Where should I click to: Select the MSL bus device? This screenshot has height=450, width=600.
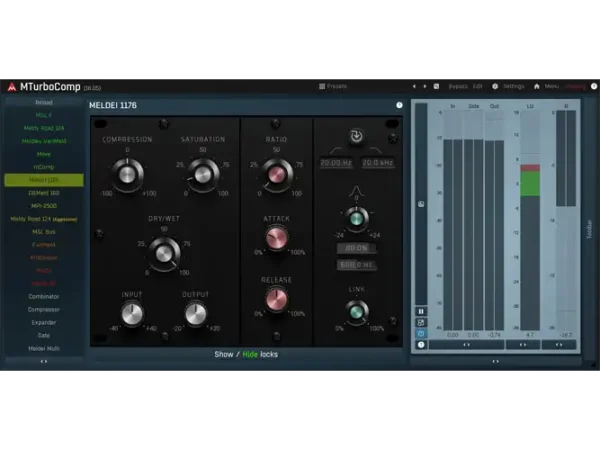[44, 232]
